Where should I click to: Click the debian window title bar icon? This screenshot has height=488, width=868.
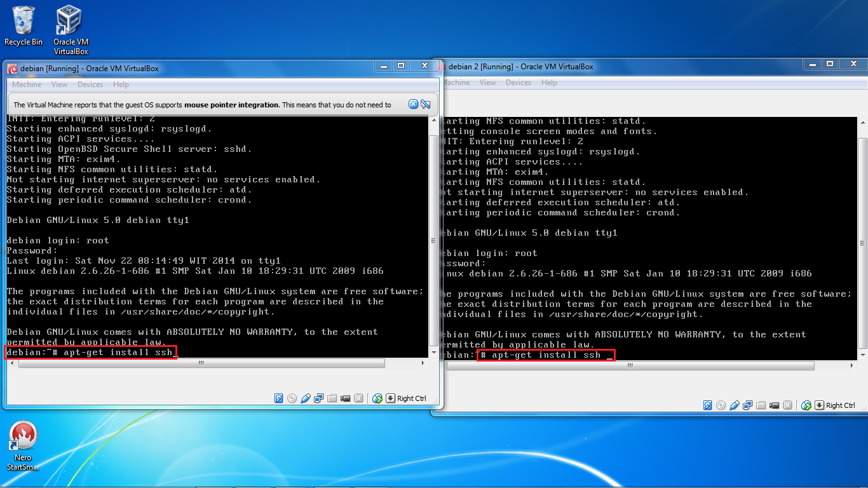click(12, 69)
